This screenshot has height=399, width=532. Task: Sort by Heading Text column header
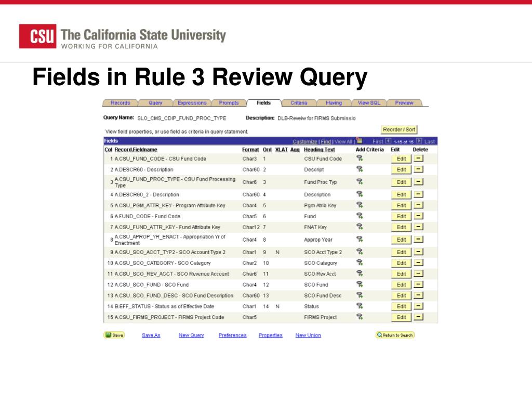pyautogui.click(x=320, y=150)
